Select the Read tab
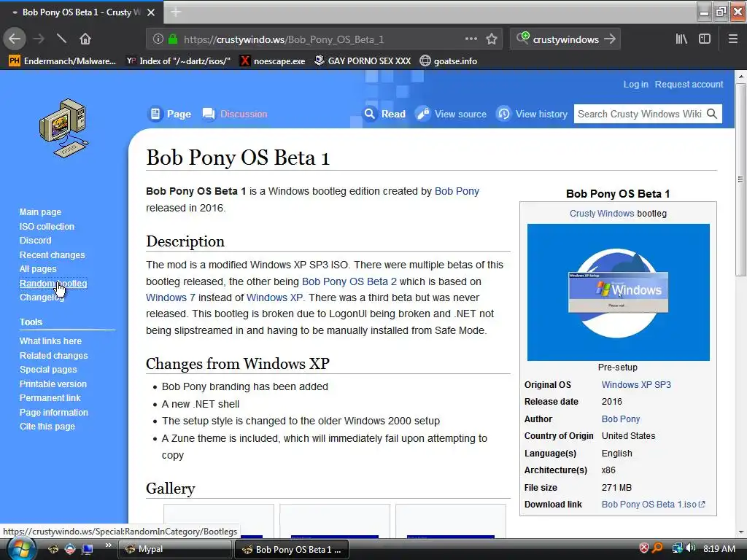The image size is (747, 560). point(385,114)
